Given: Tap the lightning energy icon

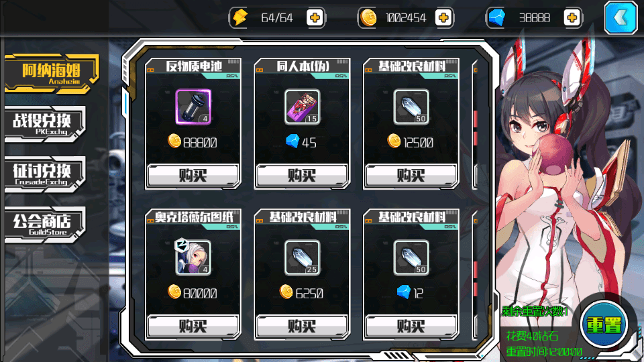Looking at the screenshot, I should click(240, 17).
